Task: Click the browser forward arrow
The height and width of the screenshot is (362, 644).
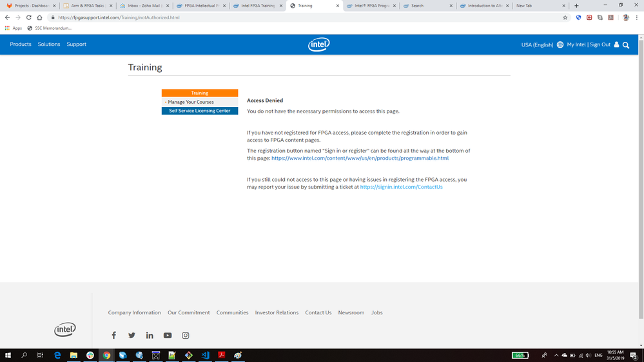Action: (x=17, y=17)
